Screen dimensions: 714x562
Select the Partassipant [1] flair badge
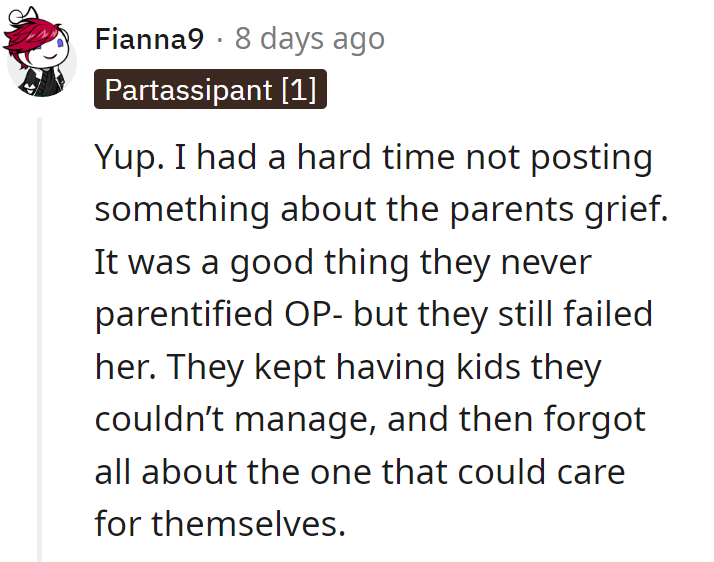click(x=210, y=91)
